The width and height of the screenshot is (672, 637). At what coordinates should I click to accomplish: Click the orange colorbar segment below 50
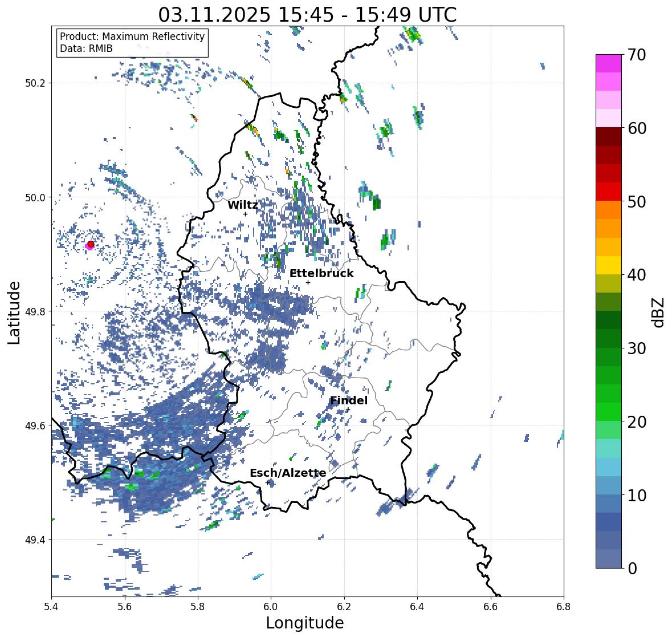pos(609,210)
